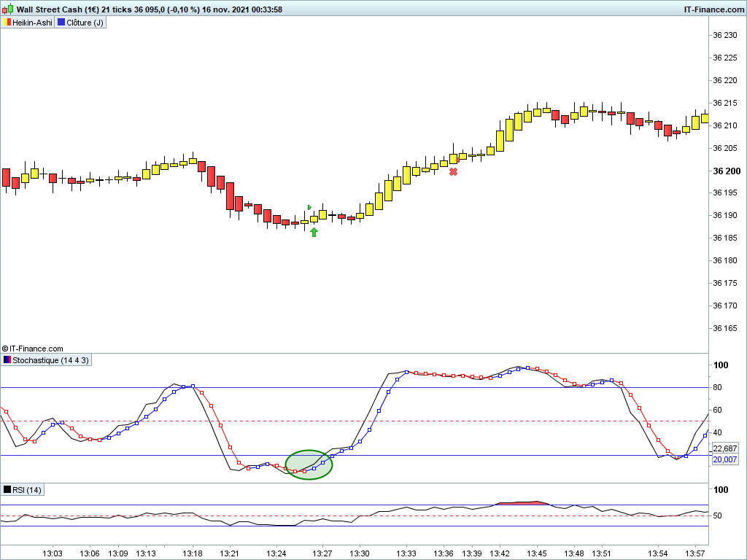Click the 36 185 price axis label

click(x=724, y=238)
